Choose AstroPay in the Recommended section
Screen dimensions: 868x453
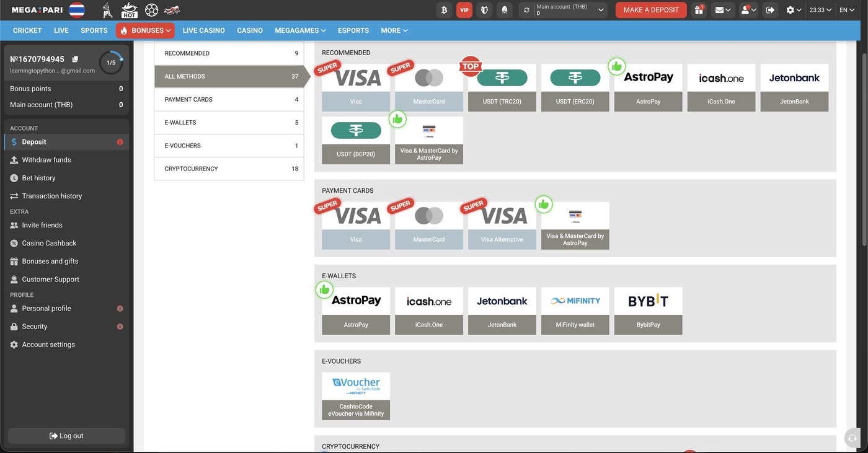tap(649, 87)
